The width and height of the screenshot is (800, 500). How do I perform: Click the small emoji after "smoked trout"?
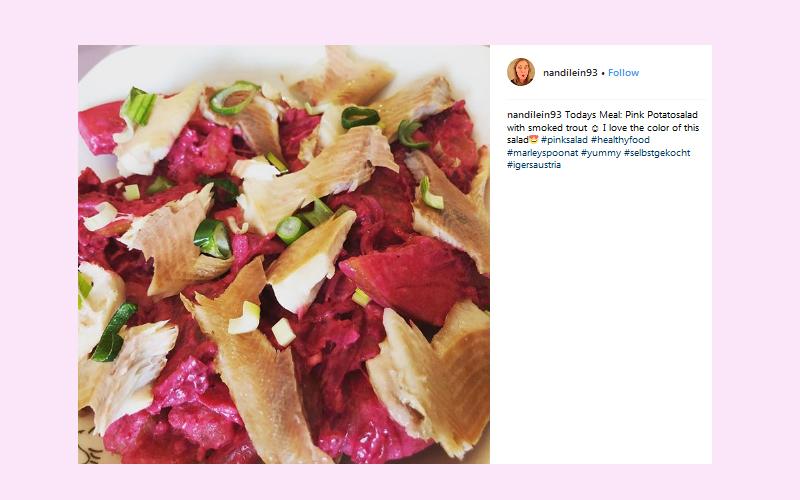click(x=595, y=128)
